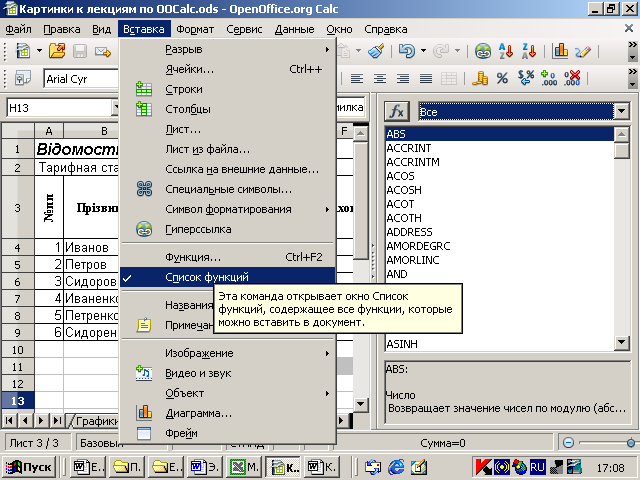Click cell containing Иванов
Image resolution: width=640 pixels, height=480 pixels.
coord(91,247)
